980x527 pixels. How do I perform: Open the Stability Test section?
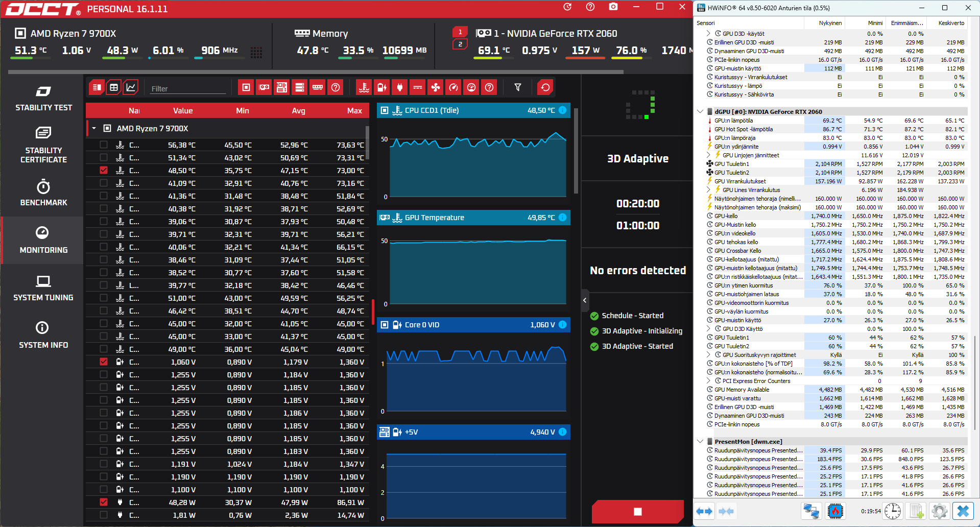tap(43, 99)
